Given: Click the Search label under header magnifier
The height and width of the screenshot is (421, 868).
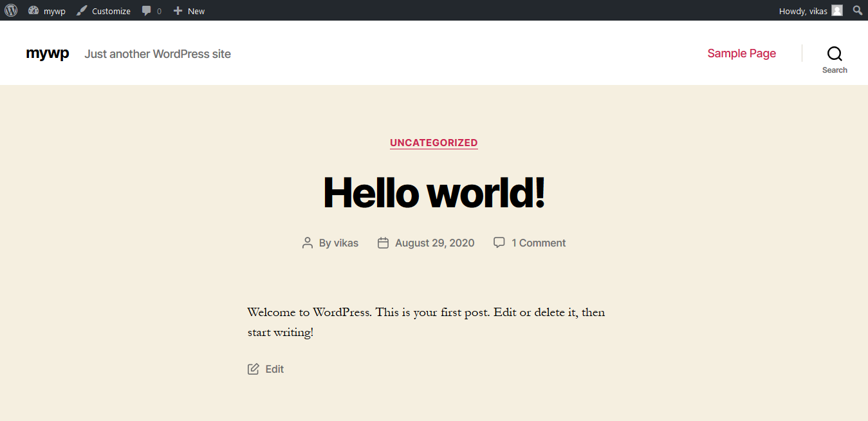Looking at the screenshot, I should (835, 70).
